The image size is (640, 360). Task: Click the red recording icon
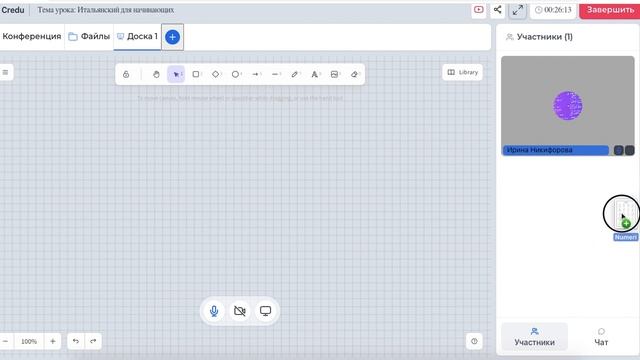479,9
